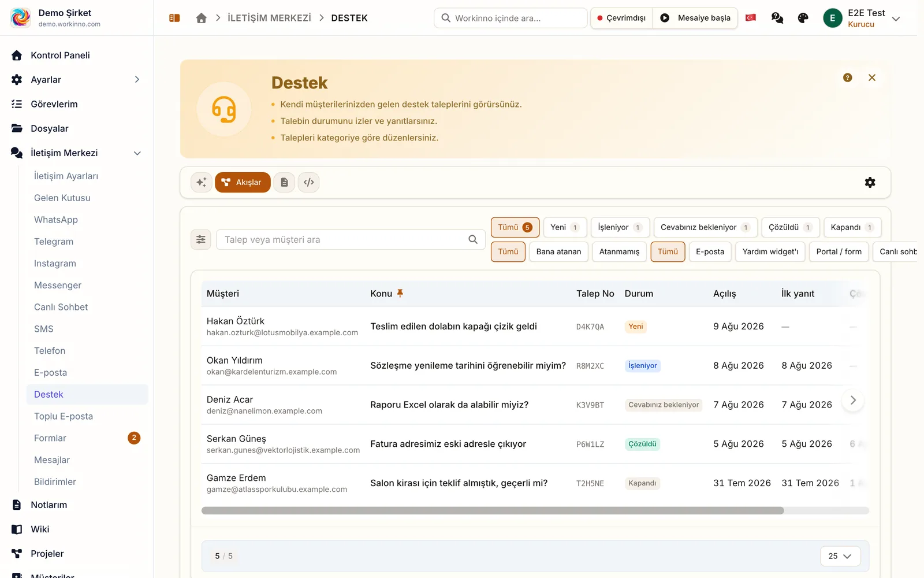This screenshot has width=924, height=578.
Task: Select Yardım widget'ı channel filter
Action: coord(770,251)
